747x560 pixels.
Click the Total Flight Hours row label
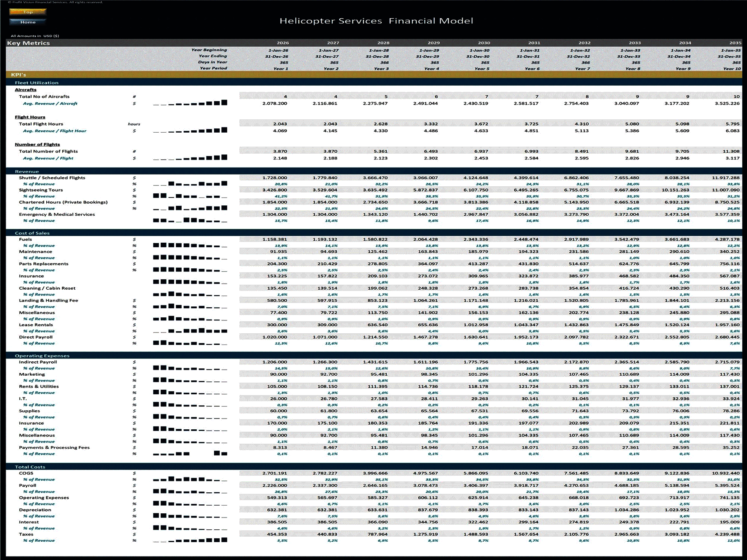[41, 124]
